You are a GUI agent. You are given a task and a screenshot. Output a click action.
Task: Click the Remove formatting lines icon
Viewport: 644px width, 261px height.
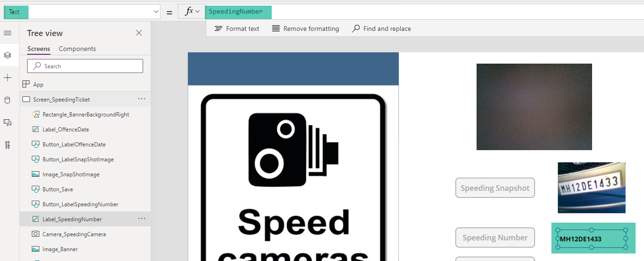[x=276, y=29]
